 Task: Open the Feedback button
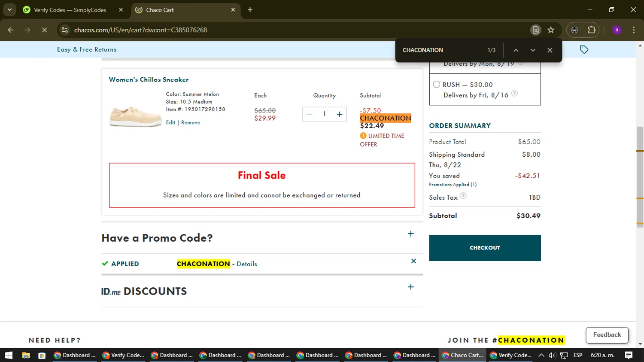607,335
